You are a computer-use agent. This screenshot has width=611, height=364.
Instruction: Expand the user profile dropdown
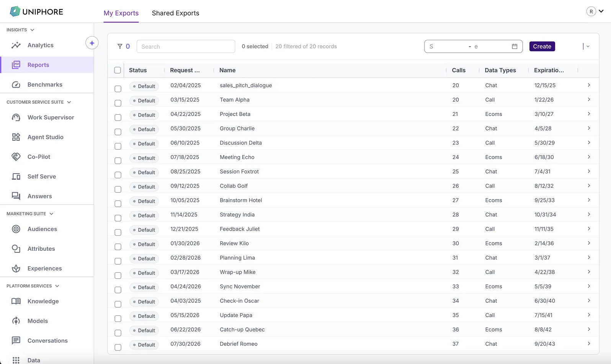[601, 11]
